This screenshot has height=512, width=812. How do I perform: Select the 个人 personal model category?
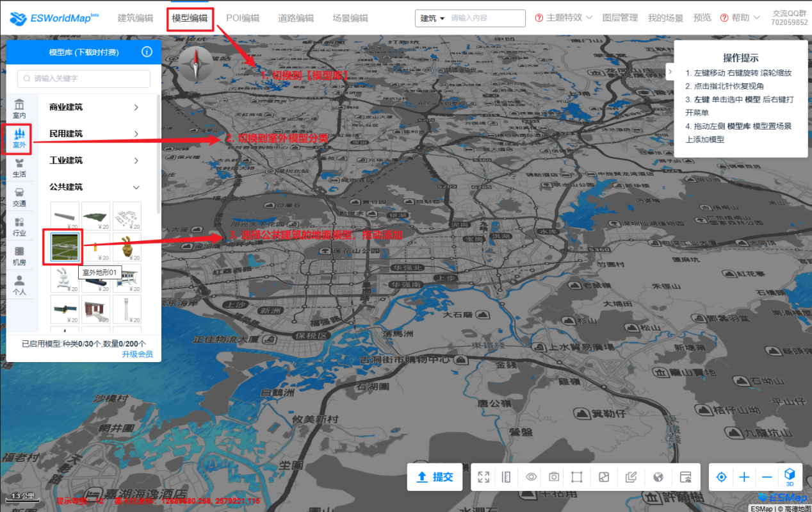pos(19,285)
